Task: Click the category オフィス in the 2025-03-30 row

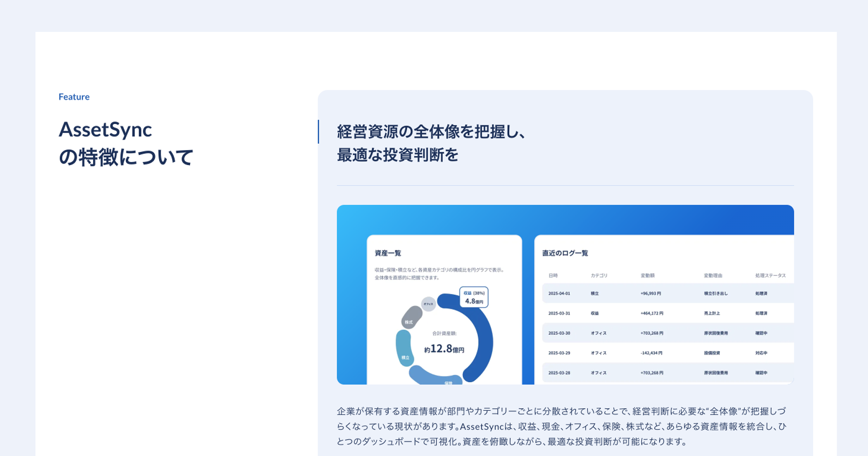Action: point(598,333)
